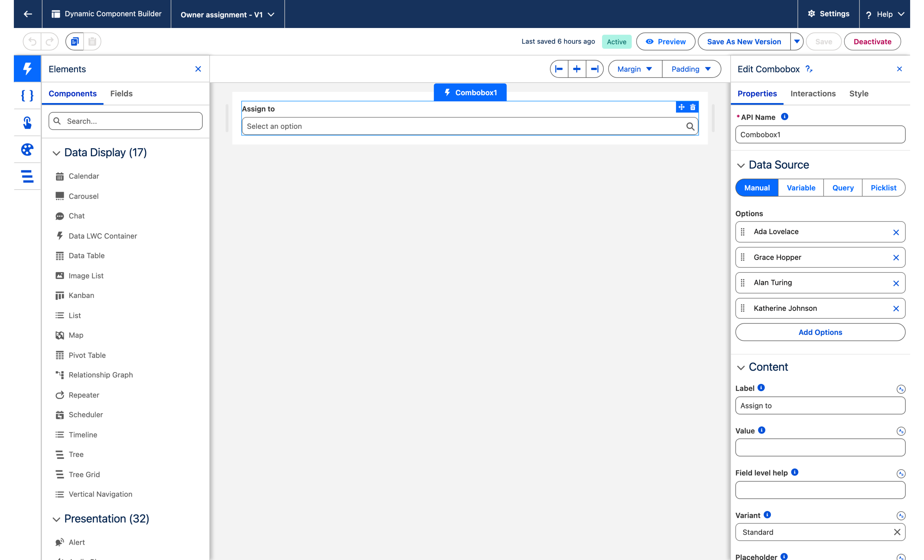Toggle expression mode for Value field

point(901,431)
